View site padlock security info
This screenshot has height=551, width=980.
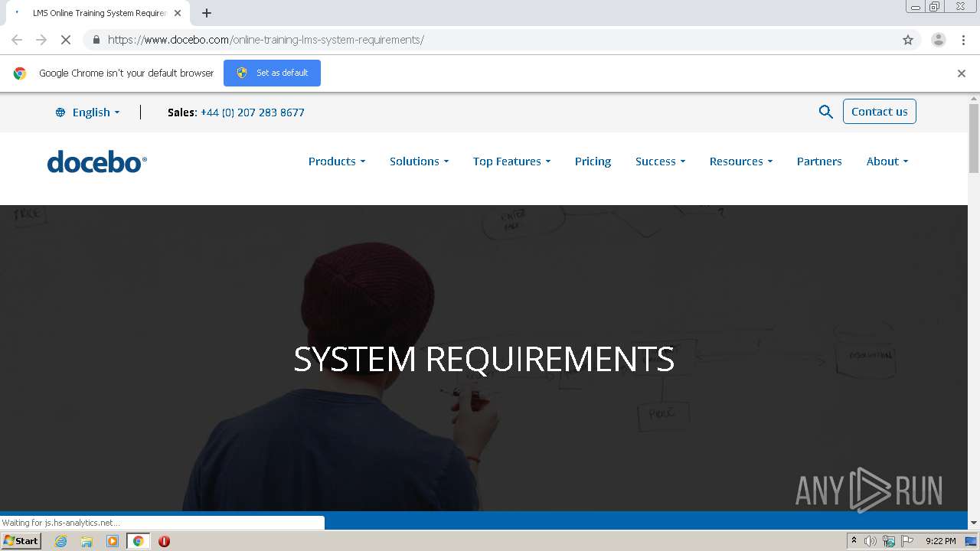pyautogui.click(x=96, y=40)
